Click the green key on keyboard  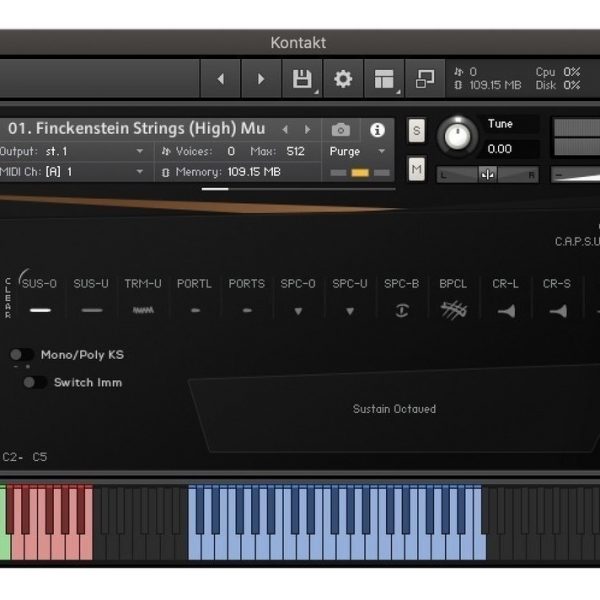pos(5,548)
